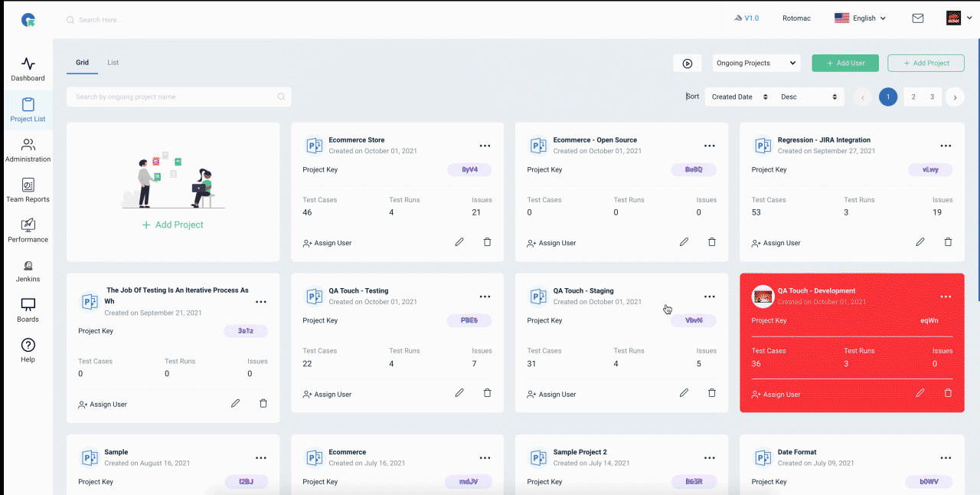Go to page 2 of projects
Viewport: 980px width, 495px height.
coord(913,97)
